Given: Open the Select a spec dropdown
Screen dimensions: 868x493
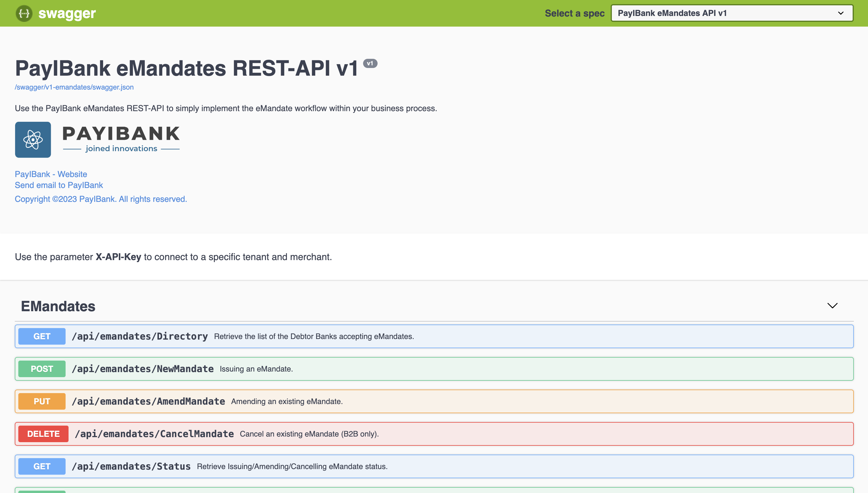Looking at the screenshot, I should (732, 13).
